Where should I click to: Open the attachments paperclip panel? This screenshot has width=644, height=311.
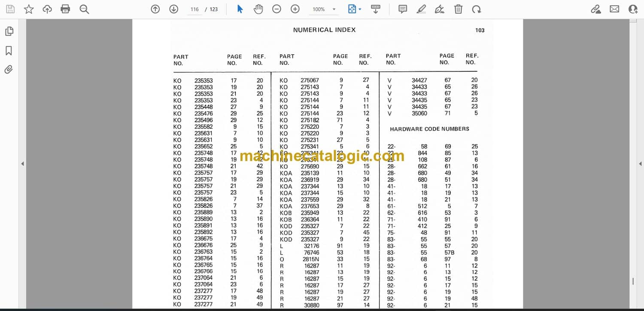pos(9,69)
